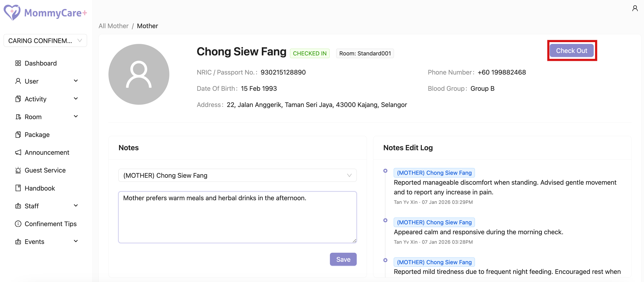Click the Handbook book icon
The height and width of the screenshot is (282, 644).
(x=18, y=188)
